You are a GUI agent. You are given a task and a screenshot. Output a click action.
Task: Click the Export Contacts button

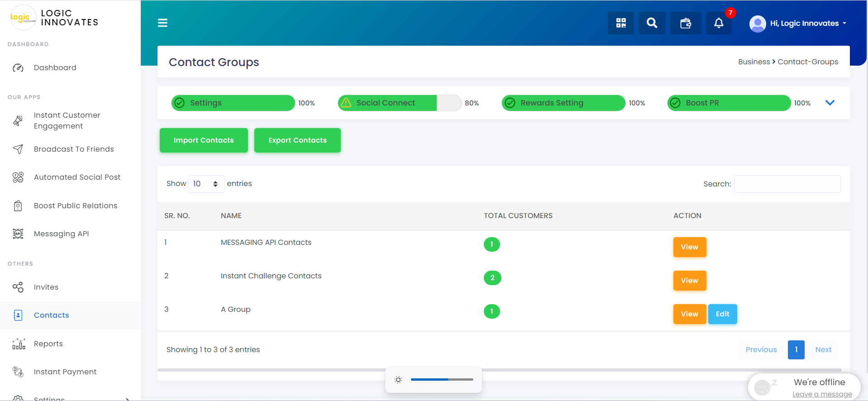click(x=297, y=140)
